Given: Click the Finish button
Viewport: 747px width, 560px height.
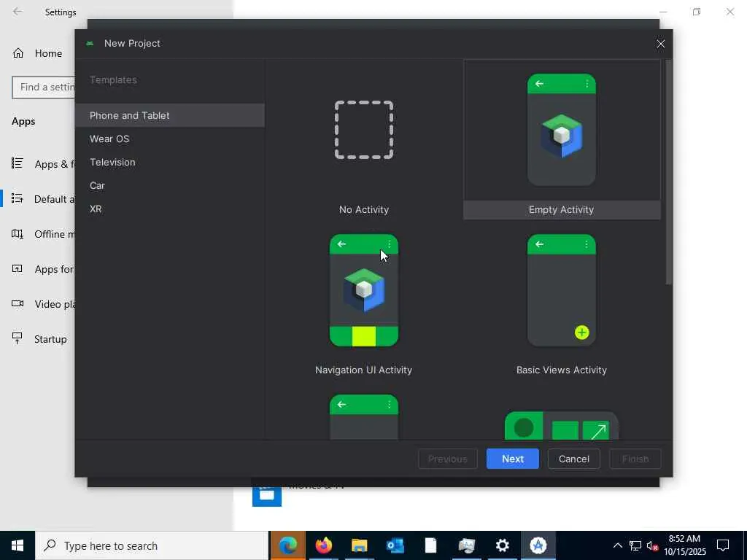Looking at the screenshot, I should (635, 459).
